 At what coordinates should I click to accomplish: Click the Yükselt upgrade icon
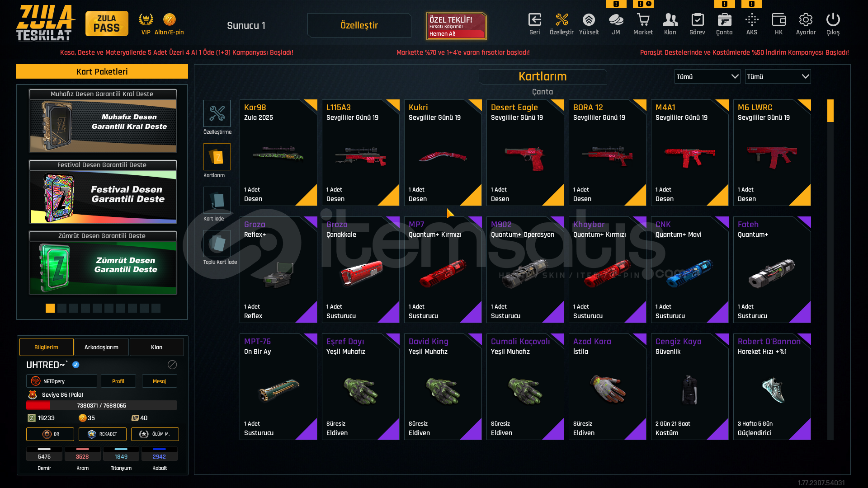coord(589,24)
